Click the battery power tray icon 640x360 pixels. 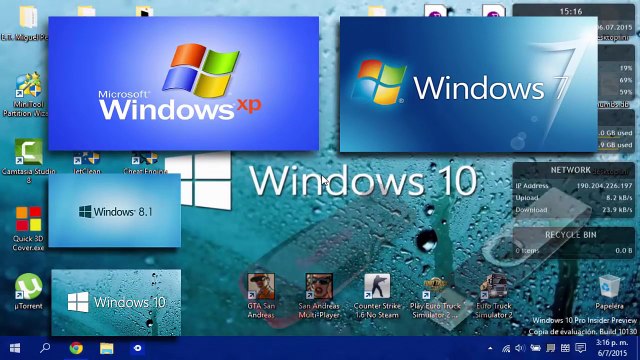pyautogui.click(x=535, y=348)
